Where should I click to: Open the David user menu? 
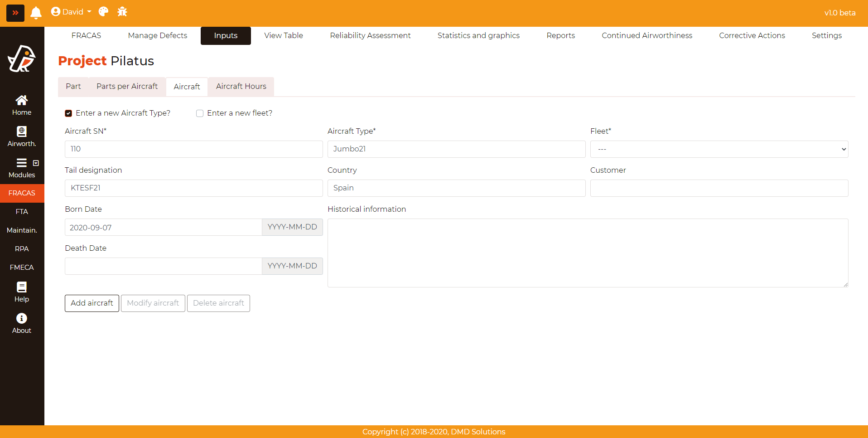coord(71,12)
